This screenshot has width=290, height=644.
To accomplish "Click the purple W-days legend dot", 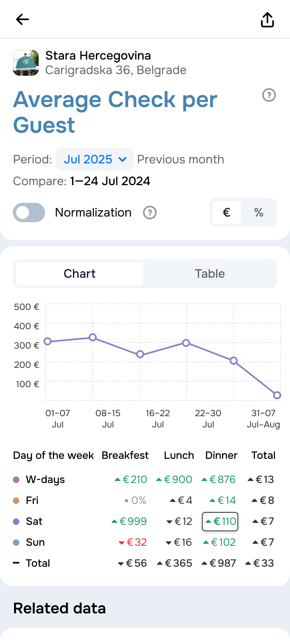I will pyautogui.click(x=17, y=480).
